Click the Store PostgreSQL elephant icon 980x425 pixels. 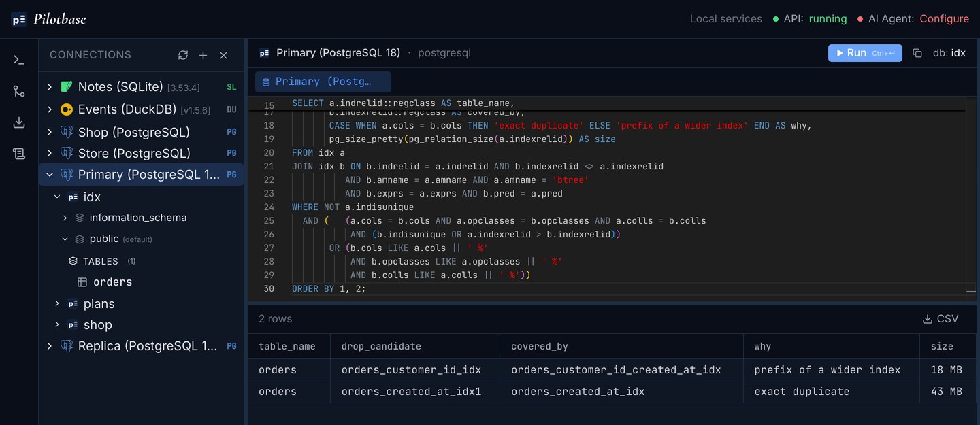click(67, 153)
